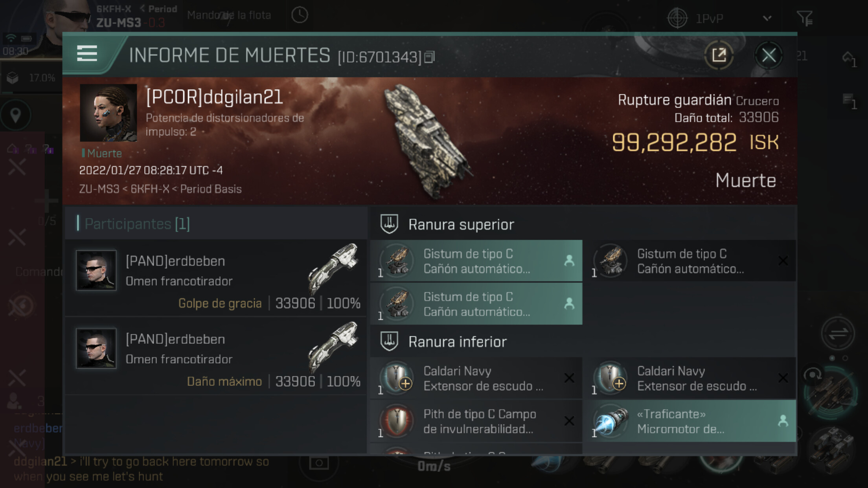The width and height of the screenshot is (868, 488).
Task: Select erdbeben Golpe de gracia participant entry
Action: point(216,278)
